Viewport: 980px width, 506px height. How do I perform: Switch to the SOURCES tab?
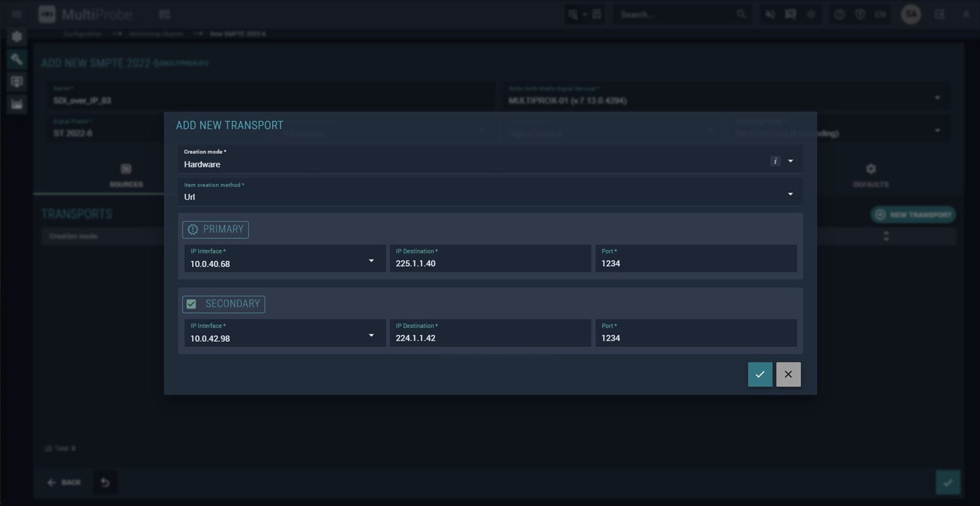[x=126, y=176]
